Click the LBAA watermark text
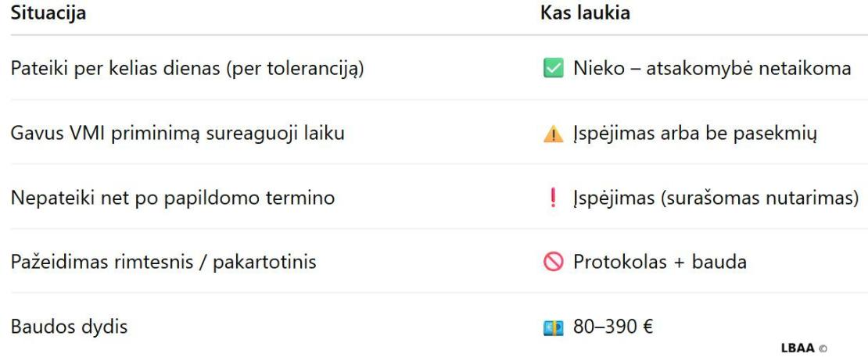Image resolution: width=868 pixels, height=361 pixels. point(797,348)
